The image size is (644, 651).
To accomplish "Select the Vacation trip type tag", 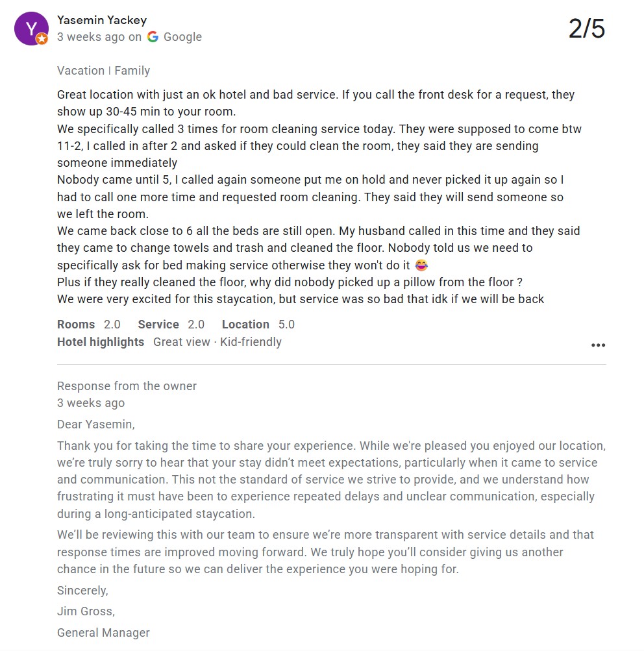I will tap(80, 71).
